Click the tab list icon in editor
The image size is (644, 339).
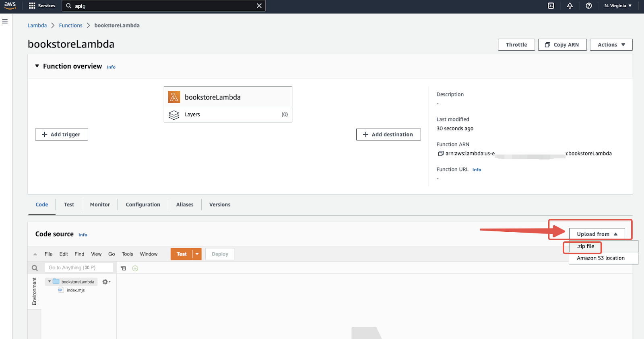click(x=124, y=268)
